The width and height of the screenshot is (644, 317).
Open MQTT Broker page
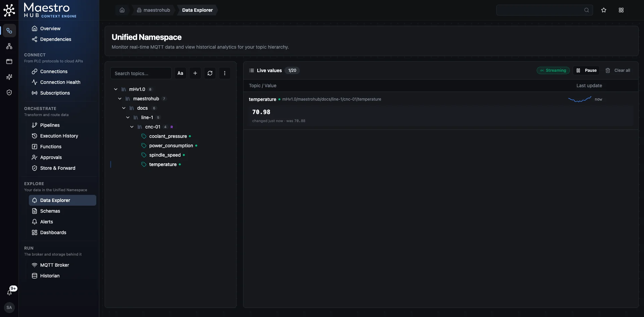(62, 265)
